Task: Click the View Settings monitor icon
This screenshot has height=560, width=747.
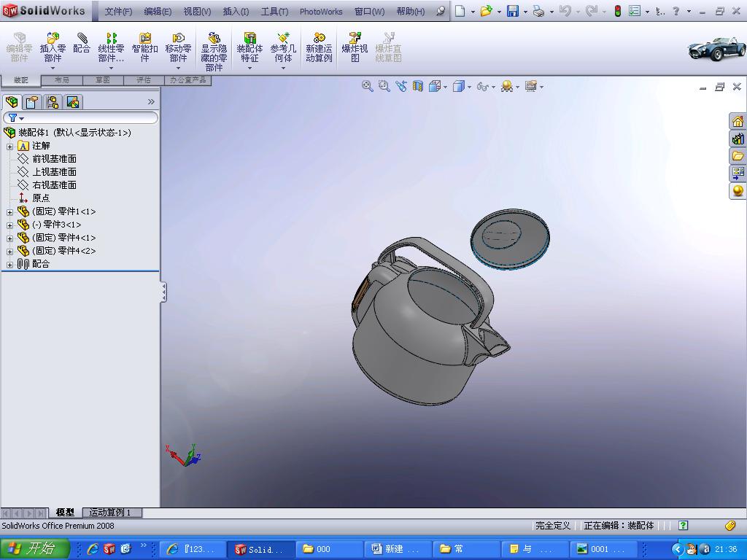Action: pyautogui.click(x=531, y=86)
